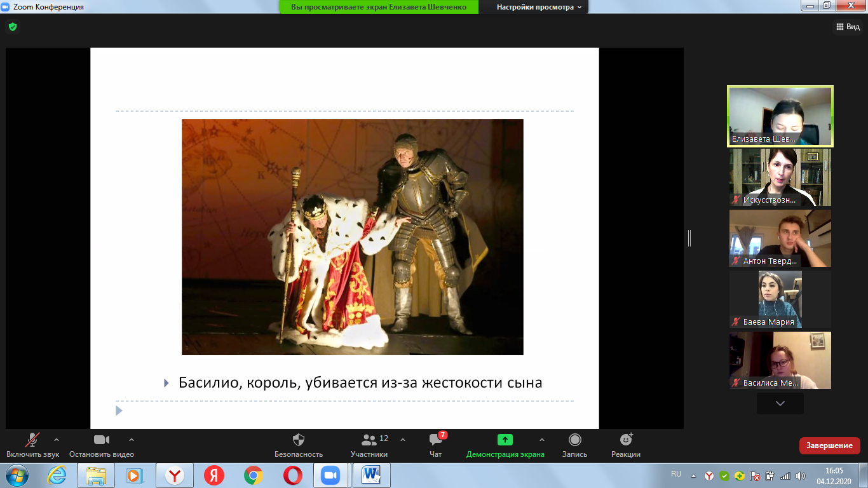The width and height of the screenshot is (868, 488).
Task: Click the slide caption about Басилио, король
Action: 360,383
